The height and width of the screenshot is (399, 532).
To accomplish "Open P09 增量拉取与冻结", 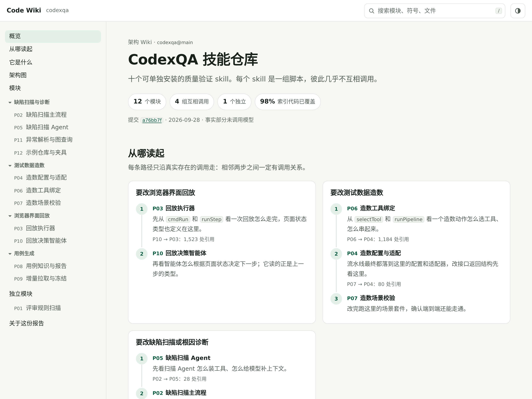I will [40, 278].
